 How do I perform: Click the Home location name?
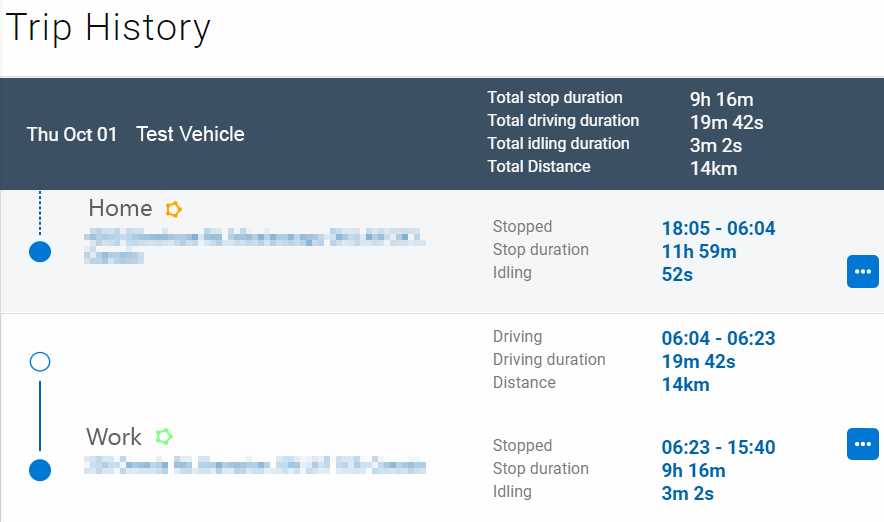[120, 209]
